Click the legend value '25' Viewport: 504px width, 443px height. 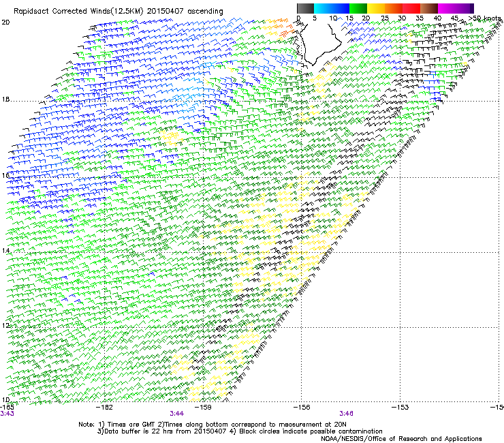pos(384,18)
